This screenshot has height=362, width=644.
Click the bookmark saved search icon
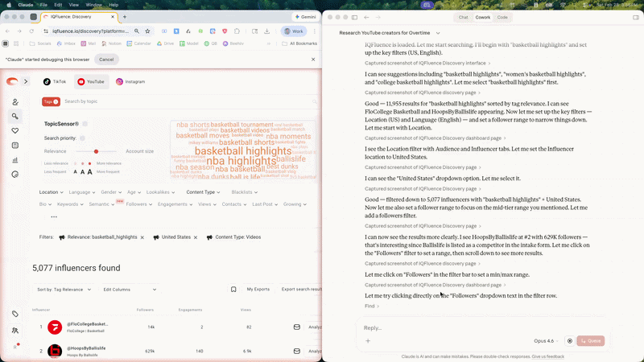233,290
